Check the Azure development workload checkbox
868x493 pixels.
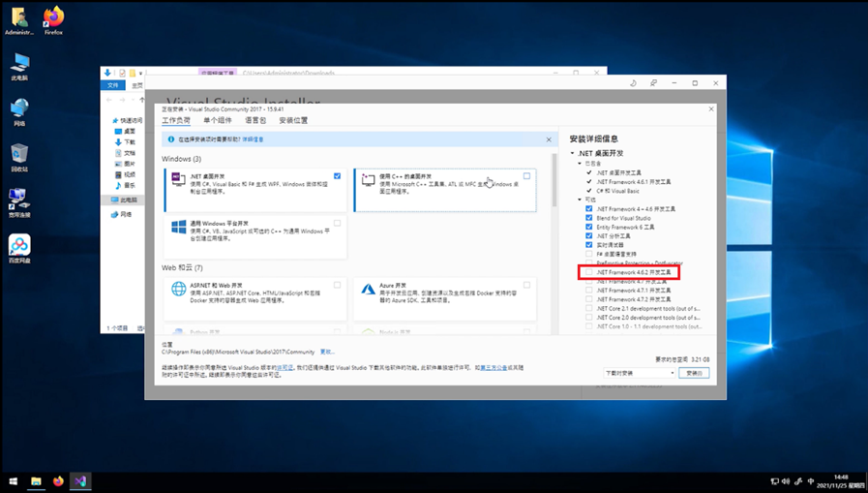click(526, 285)
